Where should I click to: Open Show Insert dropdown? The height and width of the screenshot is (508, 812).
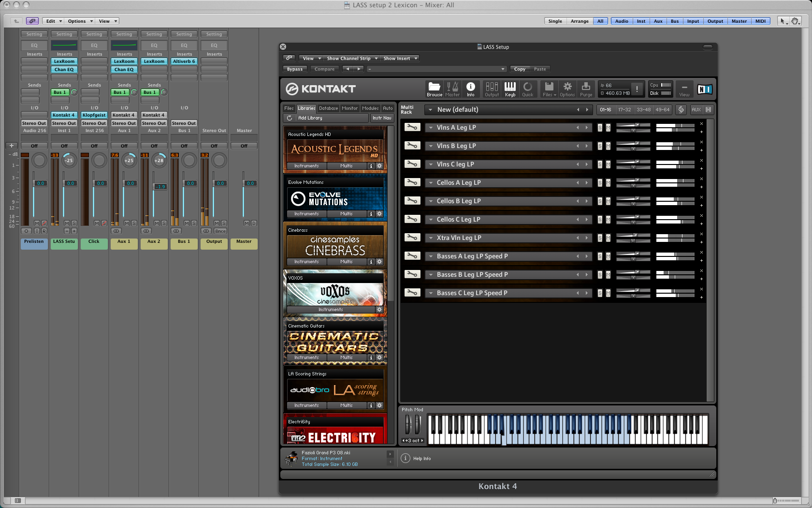tap(400, 59)
